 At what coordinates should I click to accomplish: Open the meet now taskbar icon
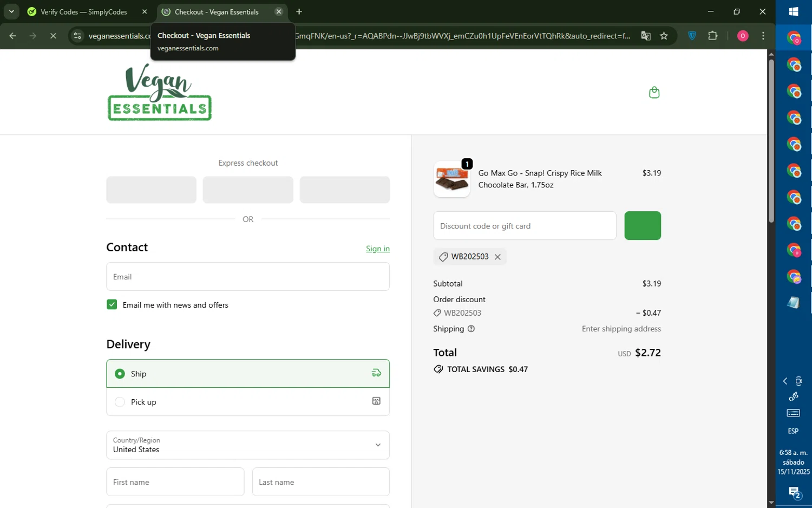point(798,381)
